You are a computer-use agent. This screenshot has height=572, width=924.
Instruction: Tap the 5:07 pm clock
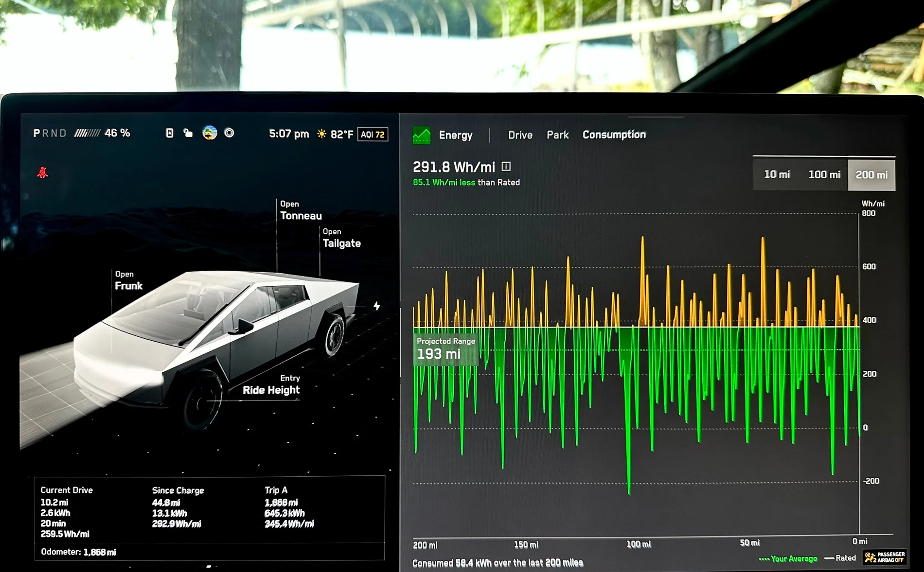[x=289, y=134]
